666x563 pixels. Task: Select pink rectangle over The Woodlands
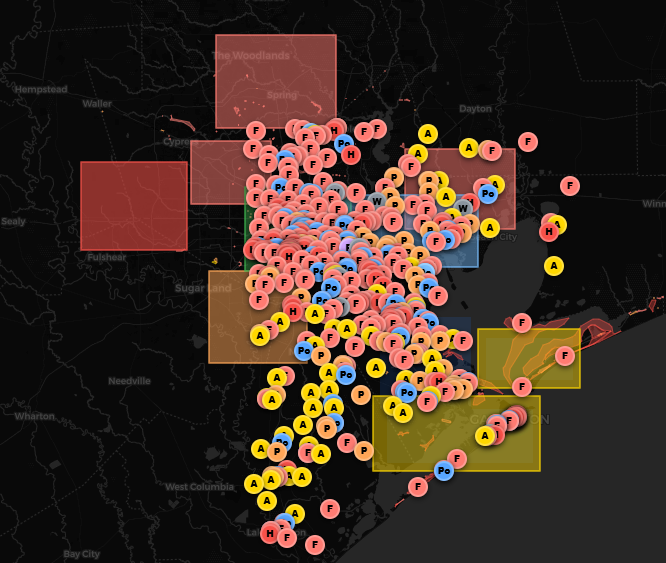tap(275, 80)
